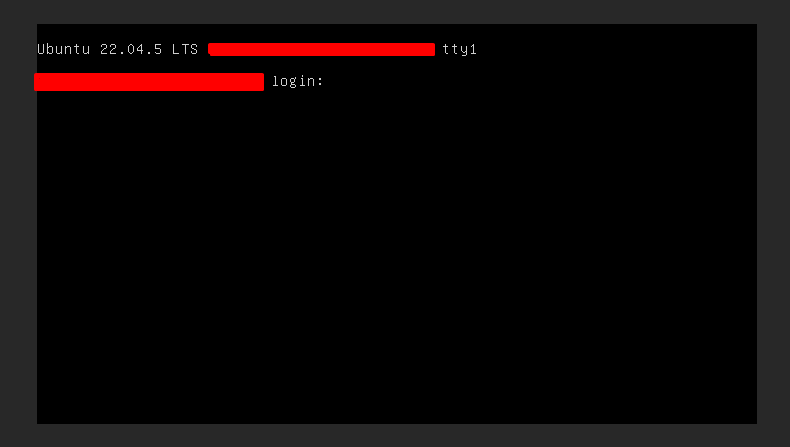
Task: Click the gray margin right of the console
Action: pyautogui.click(x=773, y=223)
